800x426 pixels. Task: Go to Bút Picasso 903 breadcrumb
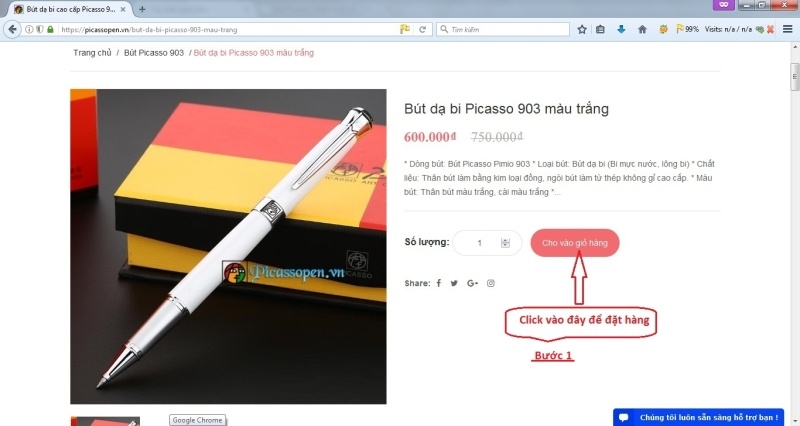(154, 53)
